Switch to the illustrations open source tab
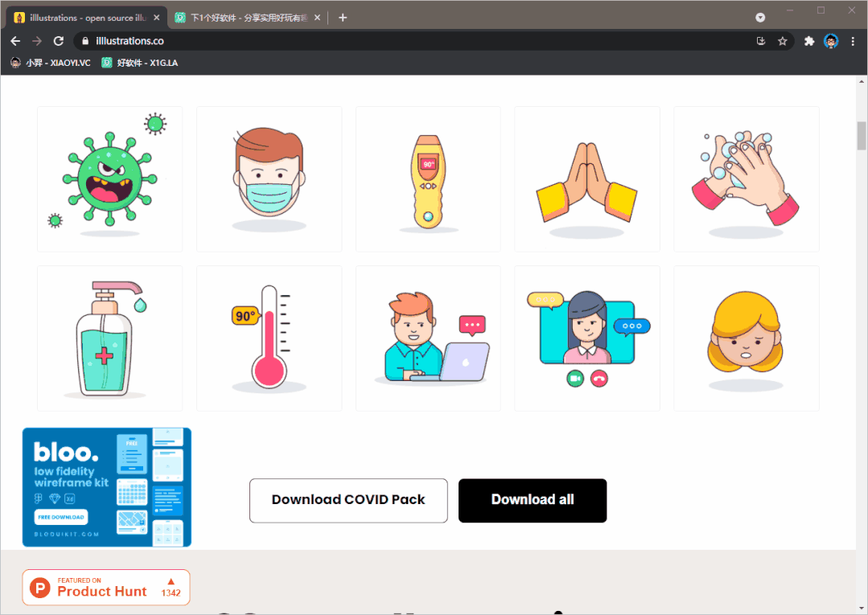 click(87, 18)
